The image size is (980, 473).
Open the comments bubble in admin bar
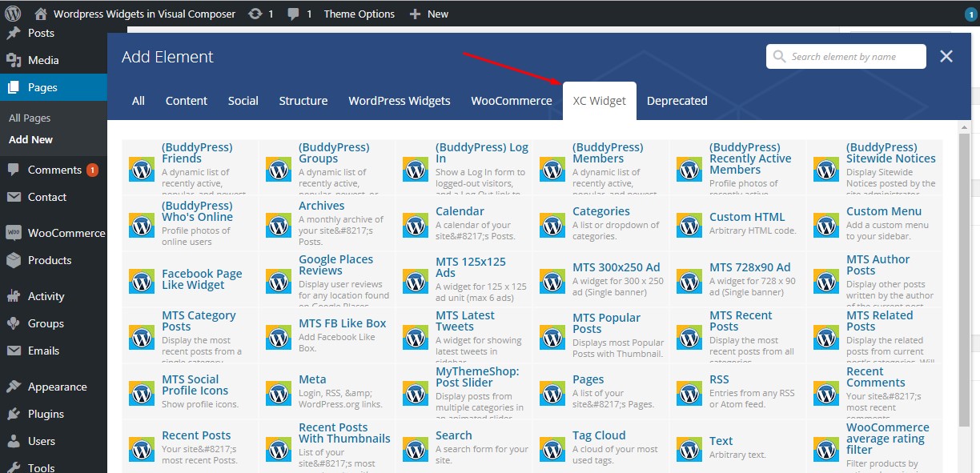pyautogui.click(x=294, y=14)
